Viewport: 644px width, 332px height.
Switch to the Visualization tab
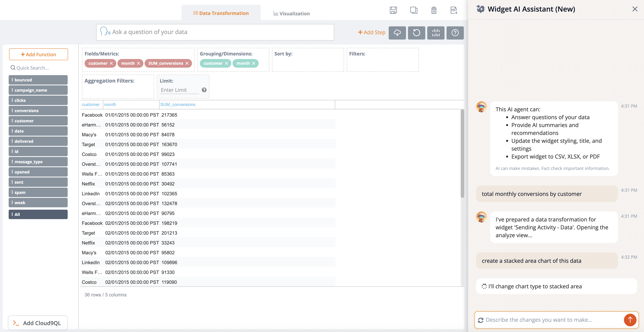[292, 14]
